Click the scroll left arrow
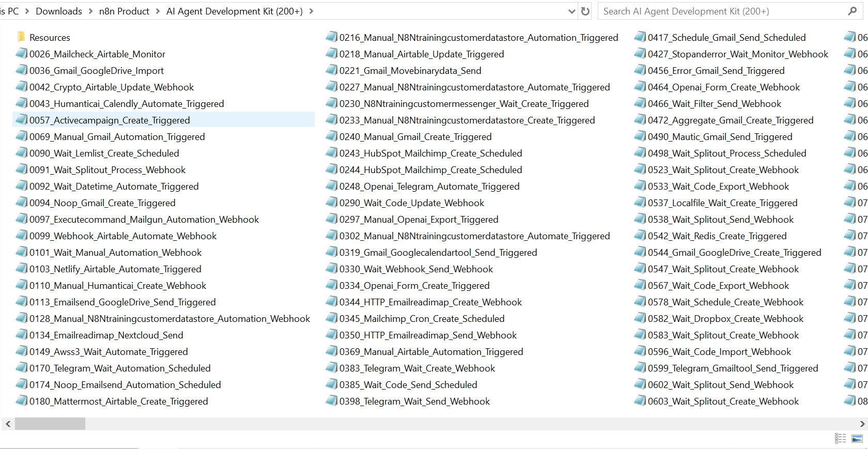This screenshot has width=868, height=449. (8, 424)
